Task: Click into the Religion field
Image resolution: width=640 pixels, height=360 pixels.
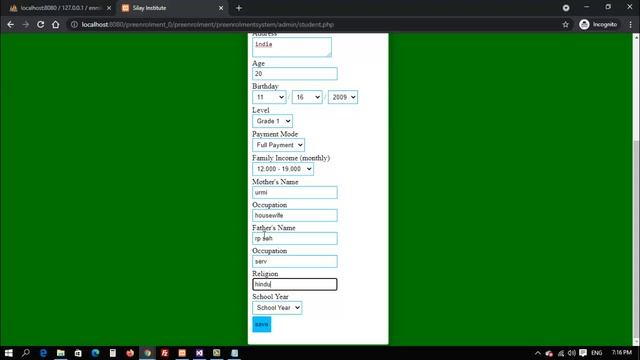Action: [x=295, y=284]
